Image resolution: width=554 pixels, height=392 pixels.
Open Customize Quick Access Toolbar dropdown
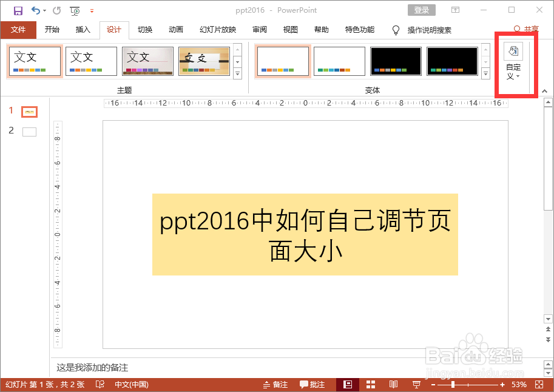pos(92,11)
